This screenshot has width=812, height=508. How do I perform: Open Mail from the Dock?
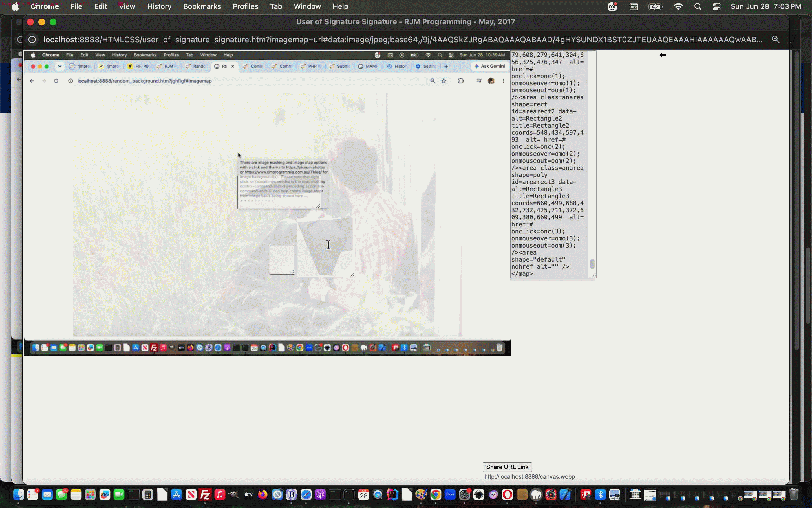[x=47, y=494]
